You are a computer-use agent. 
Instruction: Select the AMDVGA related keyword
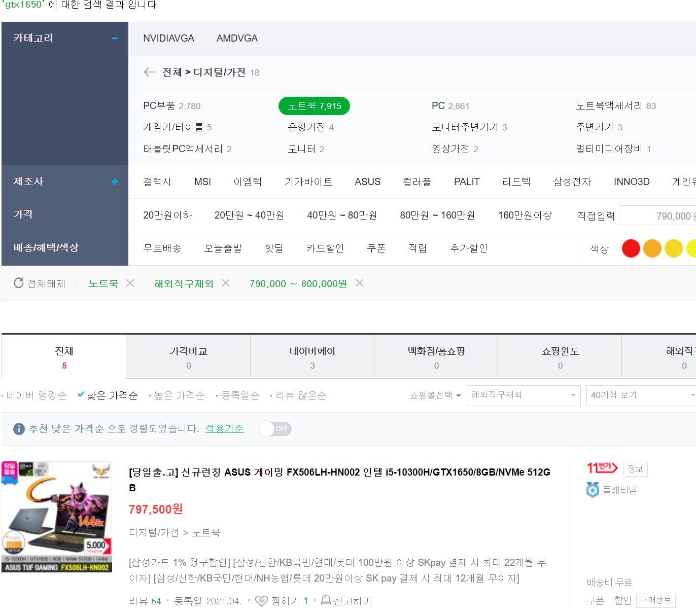237,39
